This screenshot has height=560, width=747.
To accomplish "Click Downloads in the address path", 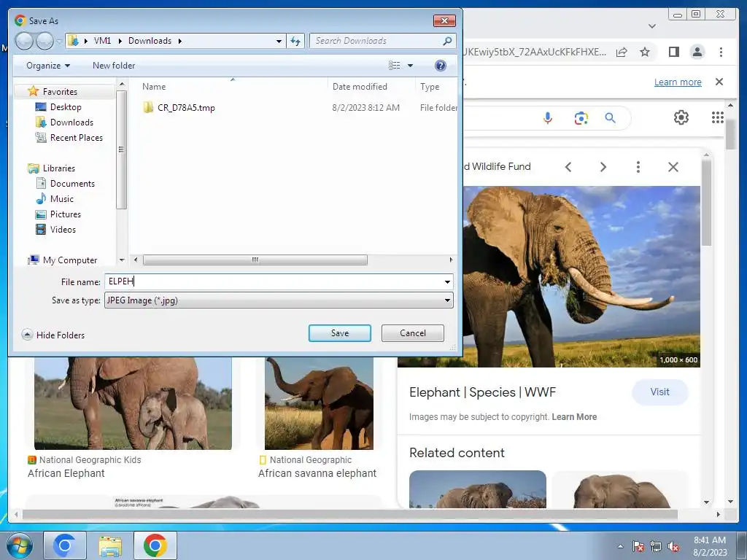I will point(150,41).
